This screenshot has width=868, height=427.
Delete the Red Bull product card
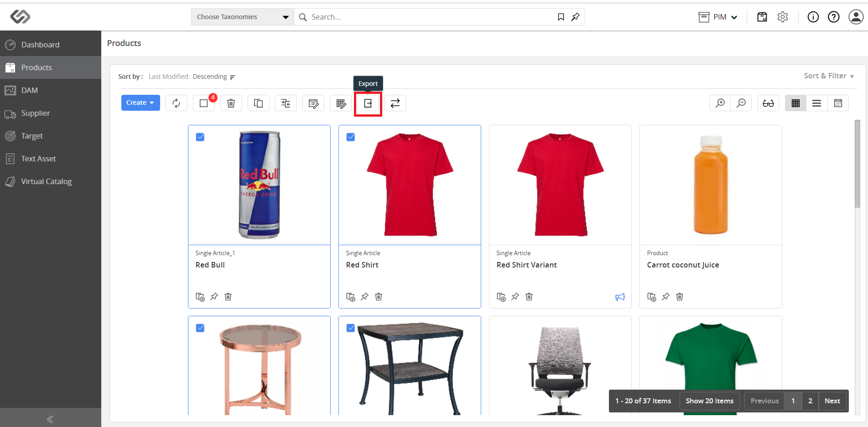pos(229,297)
